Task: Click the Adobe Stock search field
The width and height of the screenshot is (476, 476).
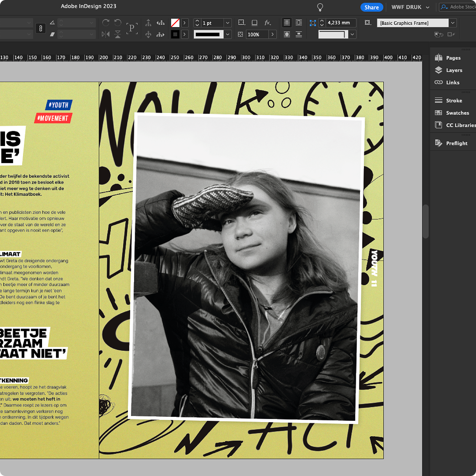Action: [x=459, y=7]
